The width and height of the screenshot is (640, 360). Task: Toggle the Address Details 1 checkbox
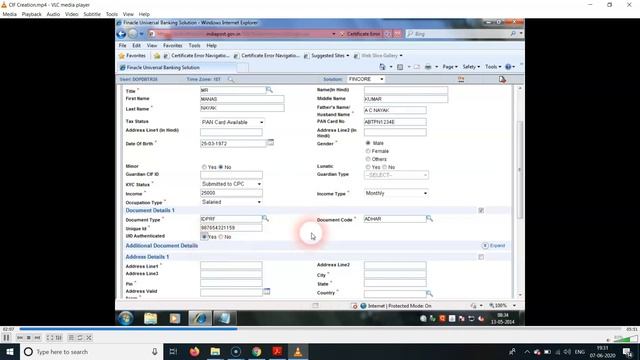[x=481, y=257]
